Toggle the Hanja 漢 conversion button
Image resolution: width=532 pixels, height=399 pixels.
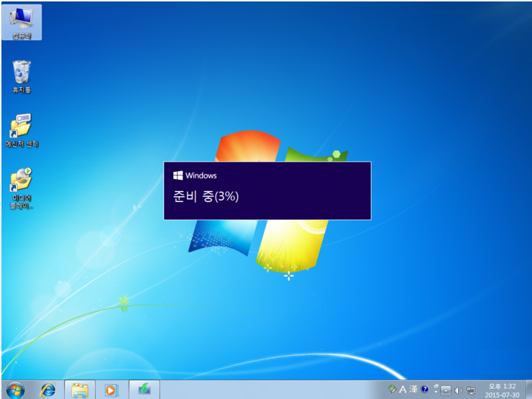coord(413,390)
